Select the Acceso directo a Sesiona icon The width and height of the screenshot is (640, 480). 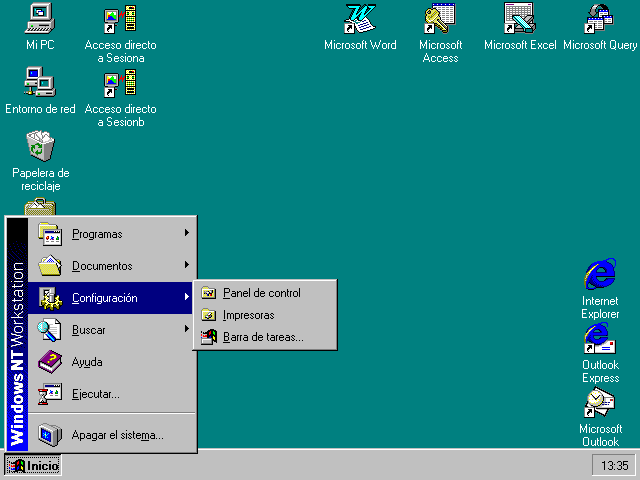tap(120, 19)
